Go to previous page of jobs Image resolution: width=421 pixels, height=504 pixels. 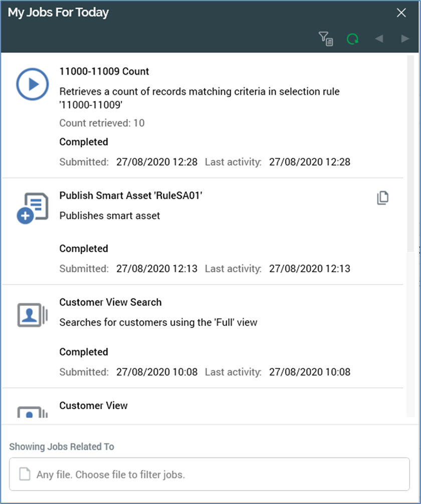pyautogui.click(x=379, y=39)
